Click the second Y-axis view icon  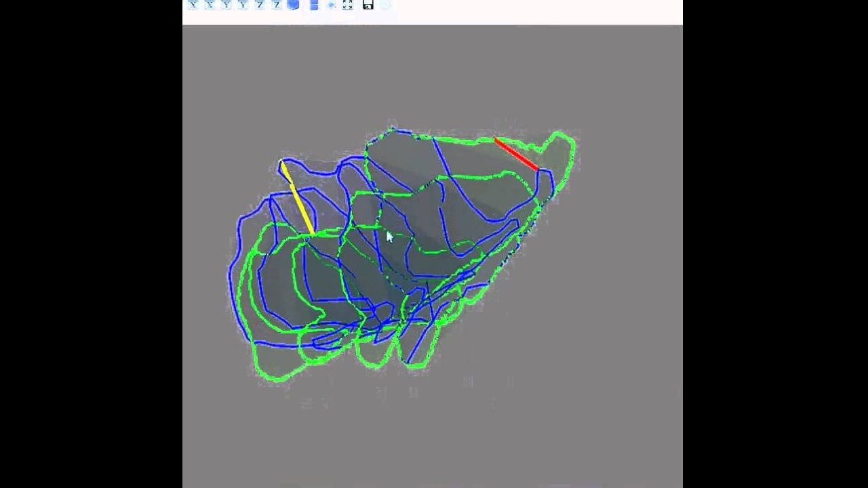click(x=243, y=5)
